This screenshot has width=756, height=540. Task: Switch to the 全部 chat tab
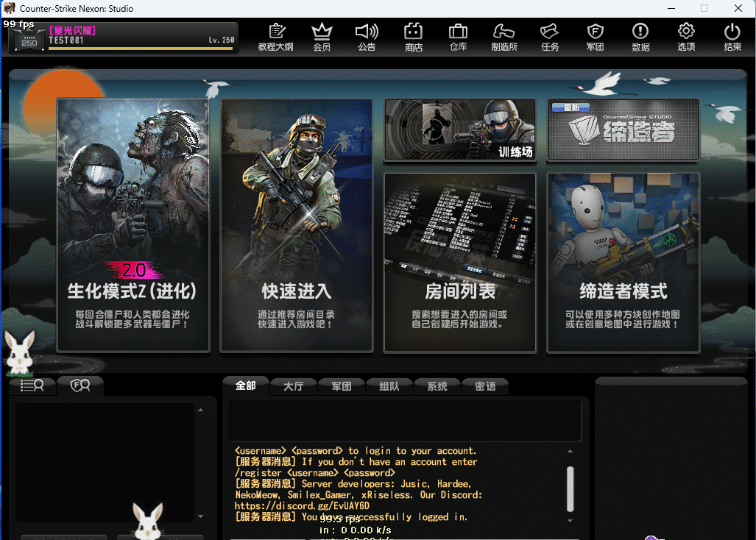coord(246,386)
